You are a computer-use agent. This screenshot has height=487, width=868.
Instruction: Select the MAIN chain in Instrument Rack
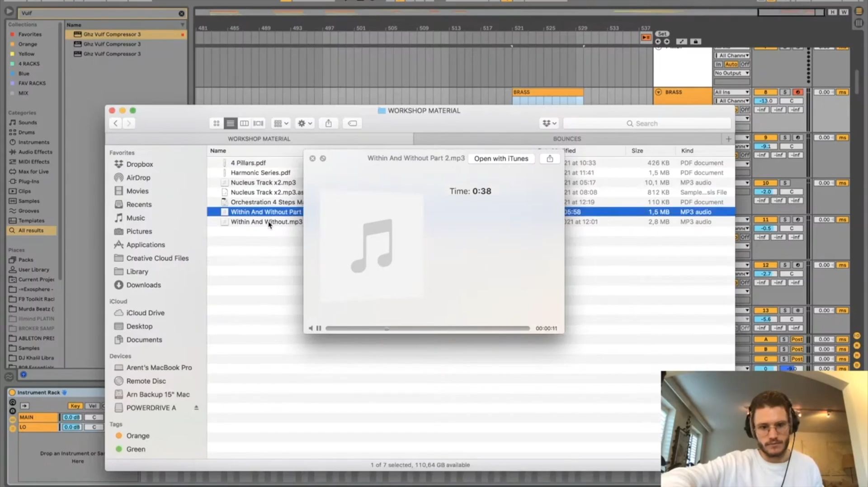[x=38, y=417]
